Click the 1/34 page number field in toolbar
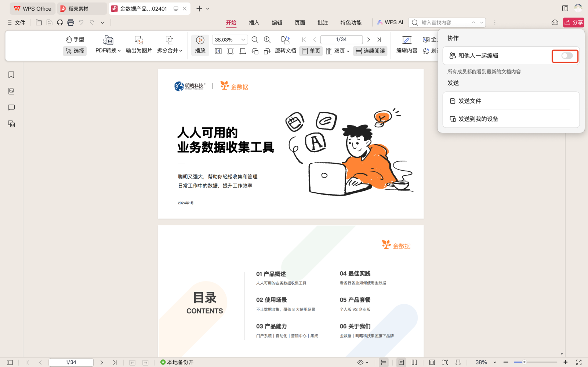The width and height of the screenshot is (588, 367). point(341,40)
